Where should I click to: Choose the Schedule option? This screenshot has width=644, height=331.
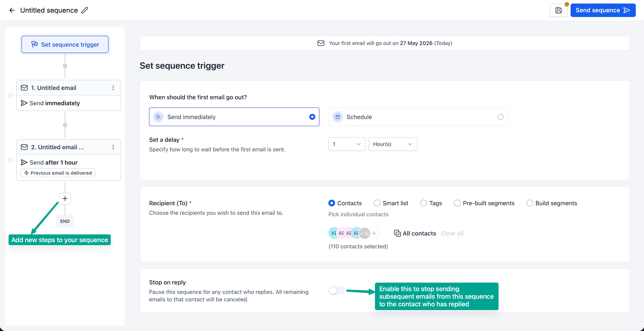tap(418, 117)
